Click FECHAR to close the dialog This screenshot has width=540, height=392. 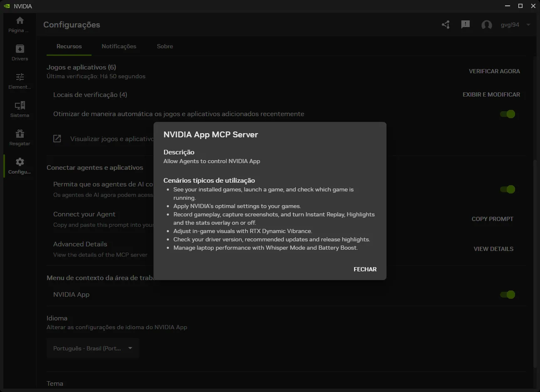tap(365, 269)
